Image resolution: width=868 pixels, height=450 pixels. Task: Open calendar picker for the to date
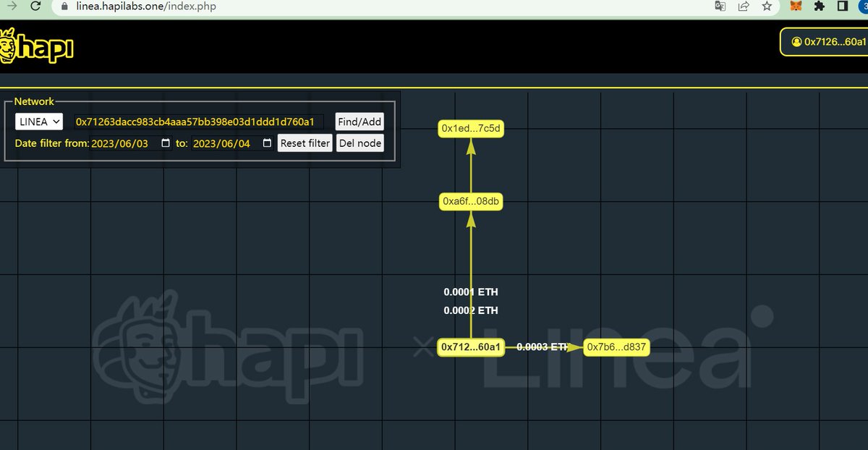[x=267, y=143]
